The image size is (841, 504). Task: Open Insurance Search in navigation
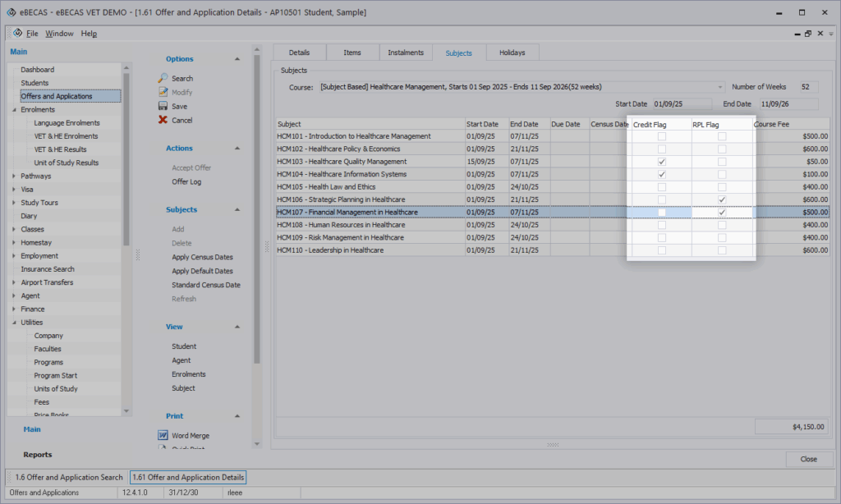(48, 269)
